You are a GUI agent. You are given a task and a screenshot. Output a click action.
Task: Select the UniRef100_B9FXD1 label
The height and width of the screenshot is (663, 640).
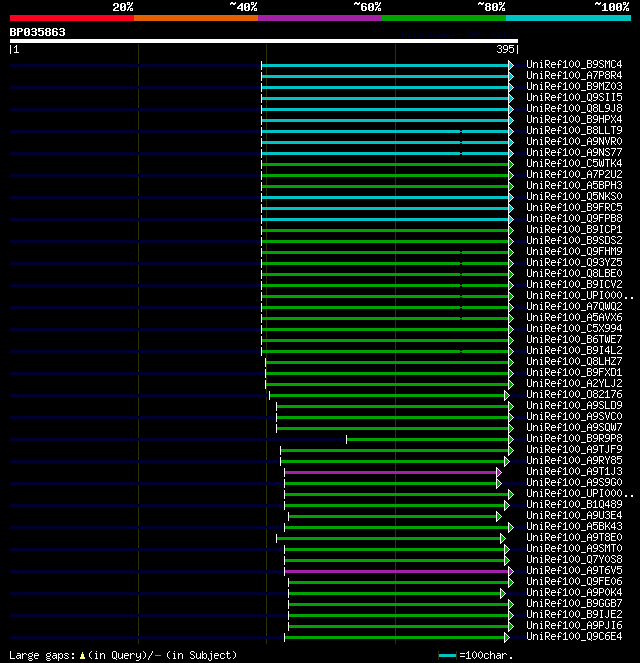click(574, 372)
